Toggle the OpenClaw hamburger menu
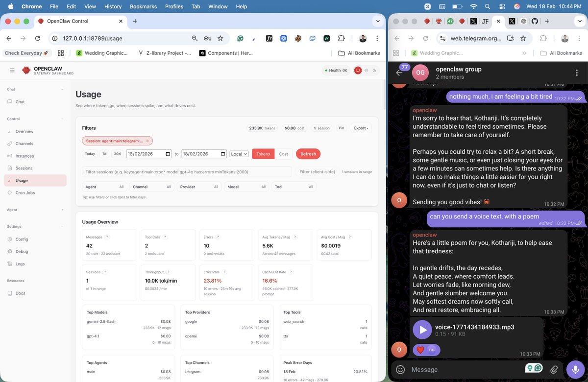This screenshot has width=588, height=382. coord(12,71)
